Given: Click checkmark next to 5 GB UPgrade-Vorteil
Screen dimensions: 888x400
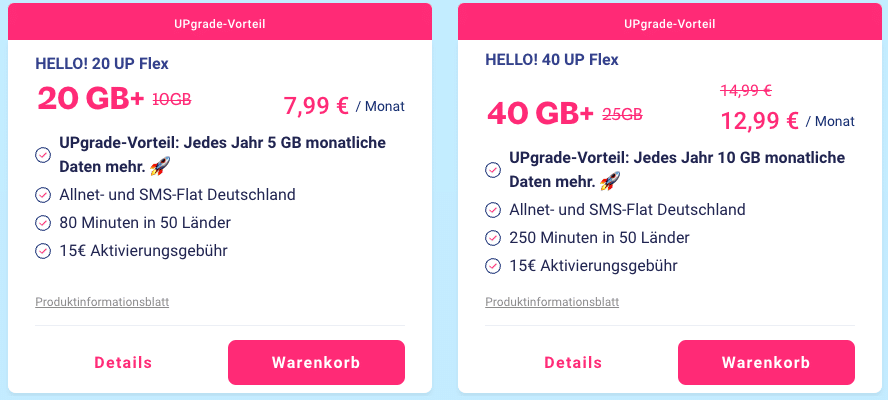Looking at the screenshot, I should click(43, 155).
